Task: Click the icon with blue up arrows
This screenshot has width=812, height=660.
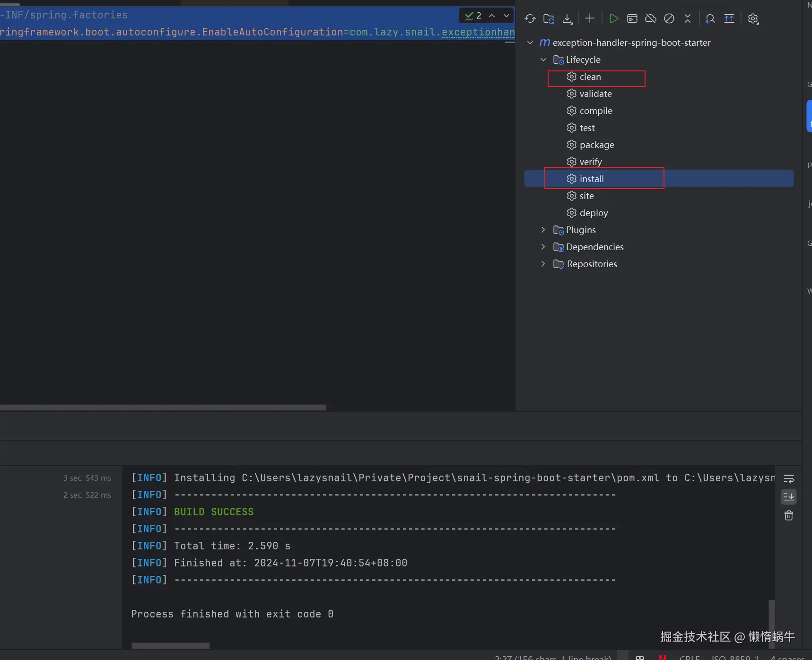Action: [x=729, y=18]
